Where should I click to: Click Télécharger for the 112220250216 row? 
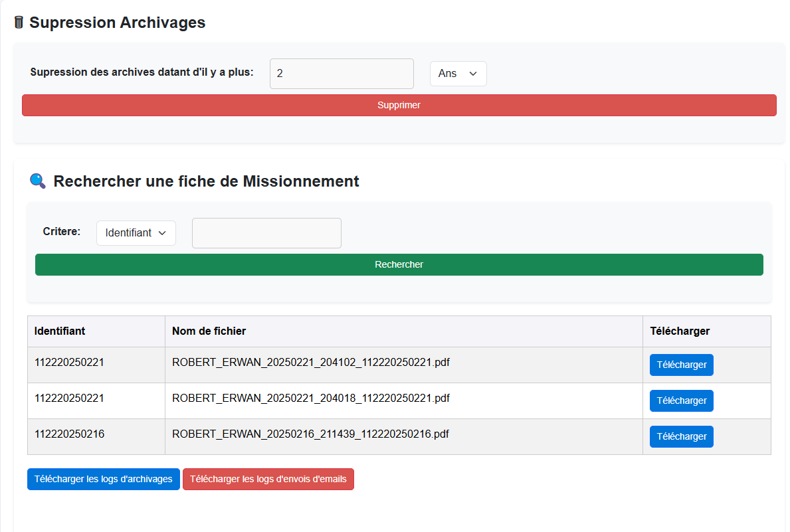tap(681, 436)
